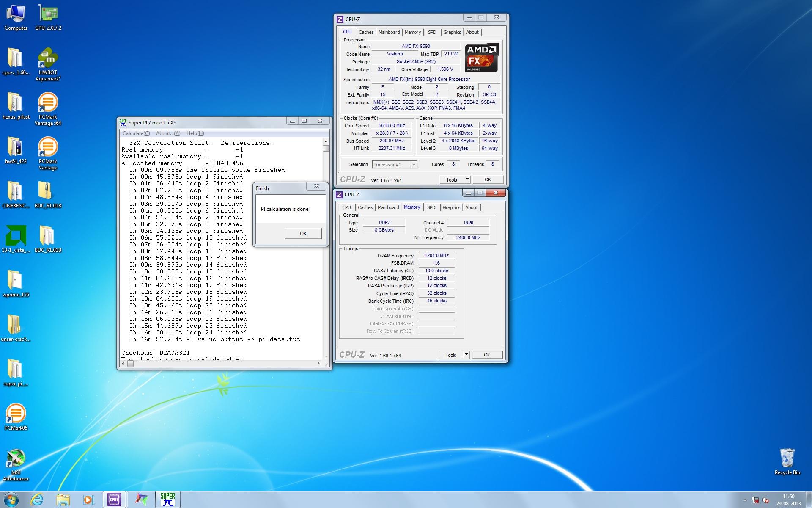The image size is (812, 508).
Task: Click the colorful taskbar app icon beside CPU-Z
Action: pyautogui.click(x=141, y=500)
